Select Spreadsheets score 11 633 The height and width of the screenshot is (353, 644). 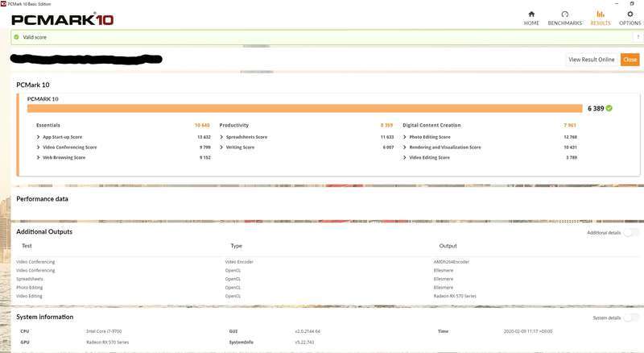[x=387, y=137]
